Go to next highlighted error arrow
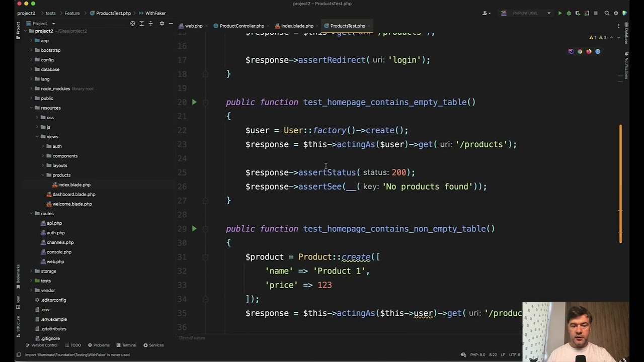The image size is (644, 362). coord(619,38)
